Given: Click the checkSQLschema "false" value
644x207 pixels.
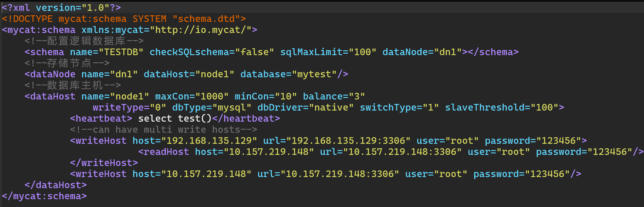Looking at the screenshot, I should [254, 52].
